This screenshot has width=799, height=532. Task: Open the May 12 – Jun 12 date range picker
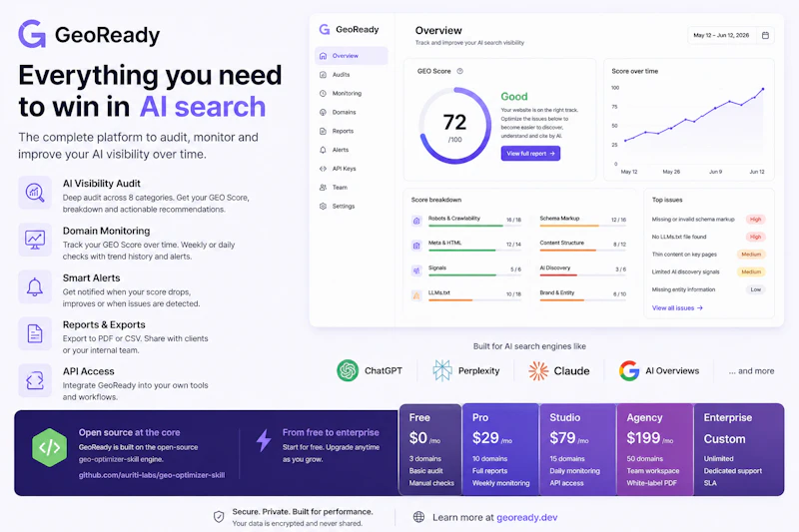tap(731, 35)
